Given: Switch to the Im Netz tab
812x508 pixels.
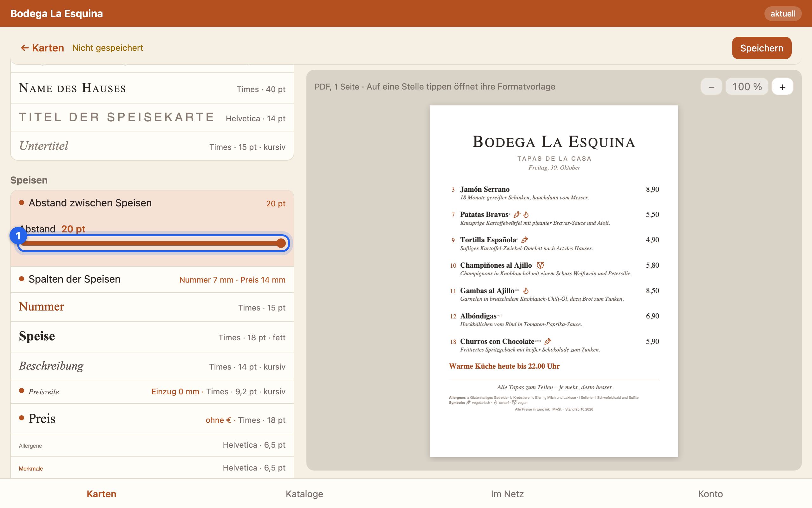Looking at the screenshot, I should 507,494.
